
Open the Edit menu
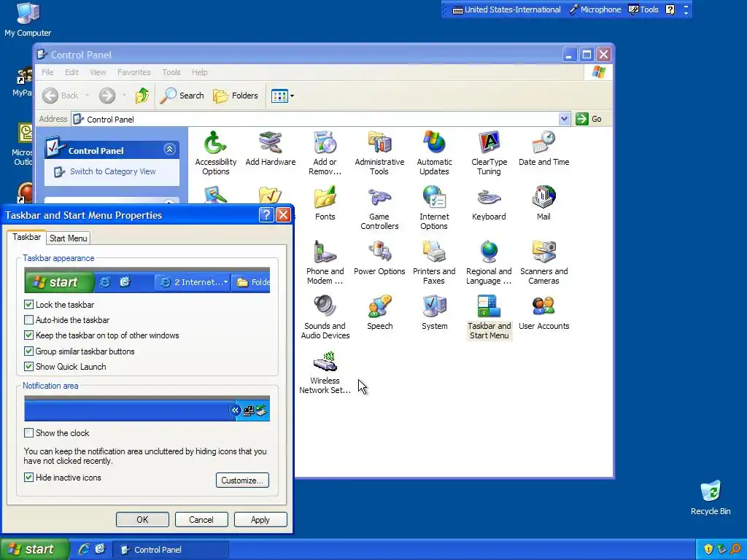[71, 72]
